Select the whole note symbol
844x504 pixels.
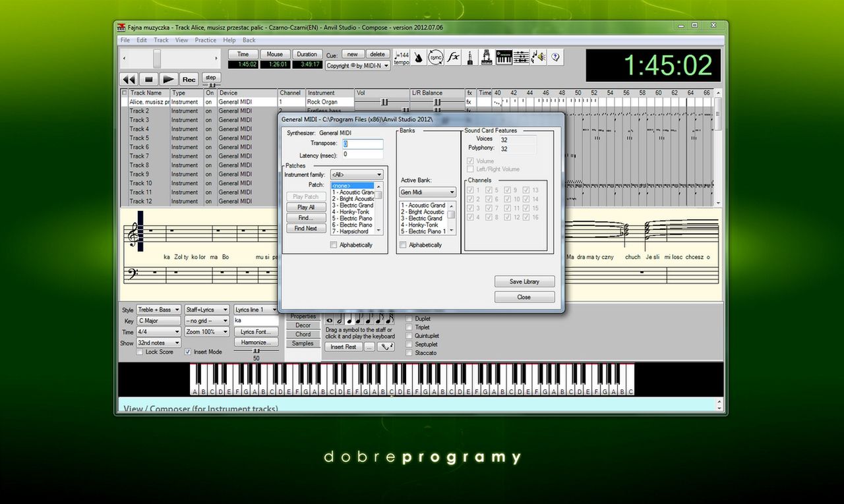click(330, 320)
